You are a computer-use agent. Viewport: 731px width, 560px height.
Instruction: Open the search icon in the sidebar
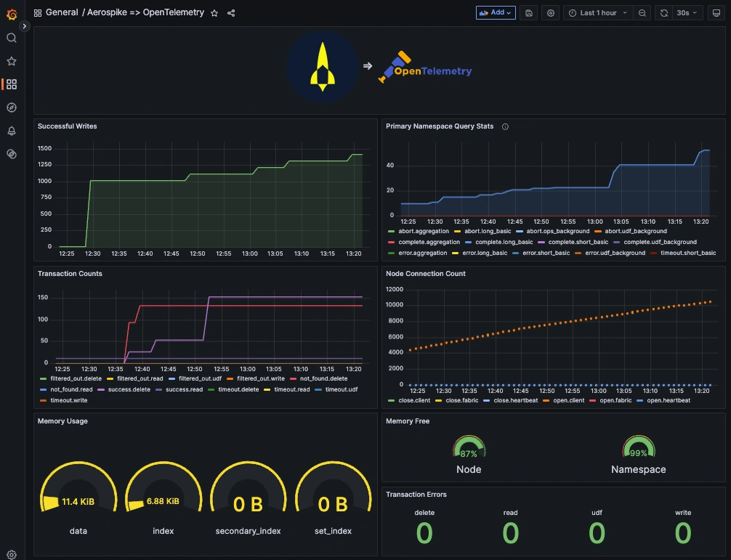tap(12, 38)
